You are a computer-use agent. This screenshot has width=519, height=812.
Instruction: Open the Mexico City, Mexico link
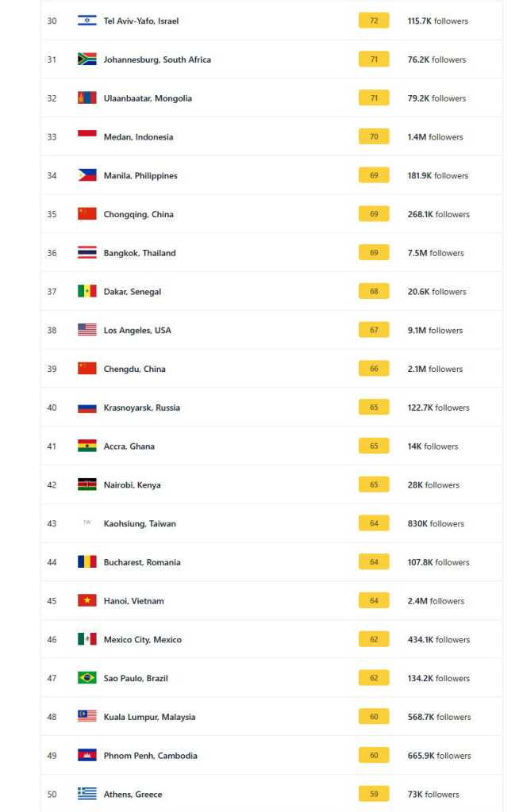[x=143, y=639]
